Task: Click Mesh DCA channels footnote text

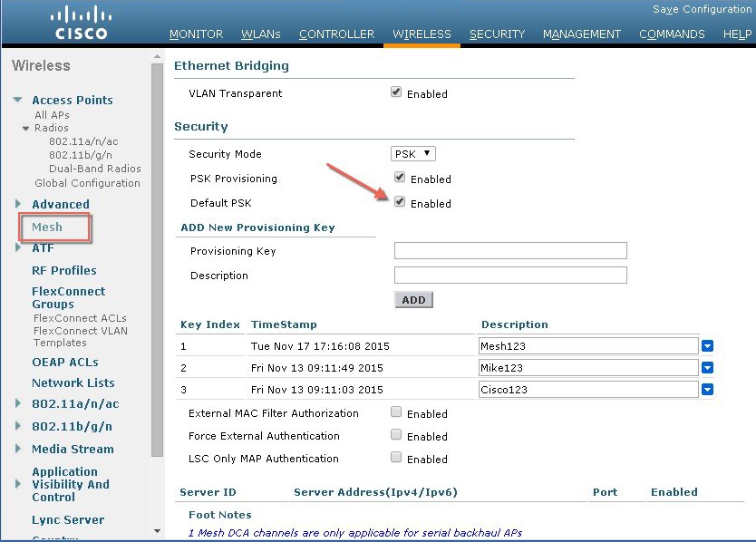Action: tap(355, 532)
